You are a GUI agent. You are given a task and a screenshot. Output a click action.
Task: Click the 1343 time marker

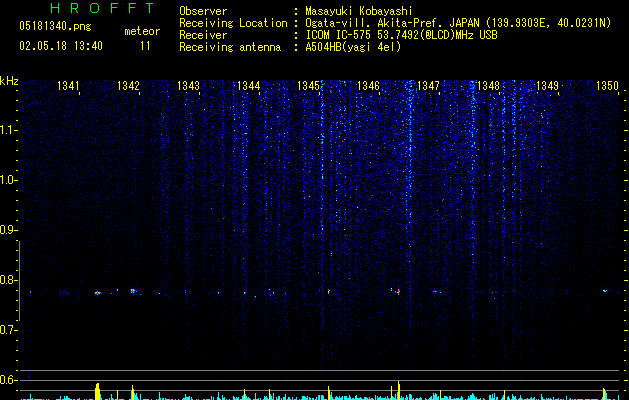point(188,86)
